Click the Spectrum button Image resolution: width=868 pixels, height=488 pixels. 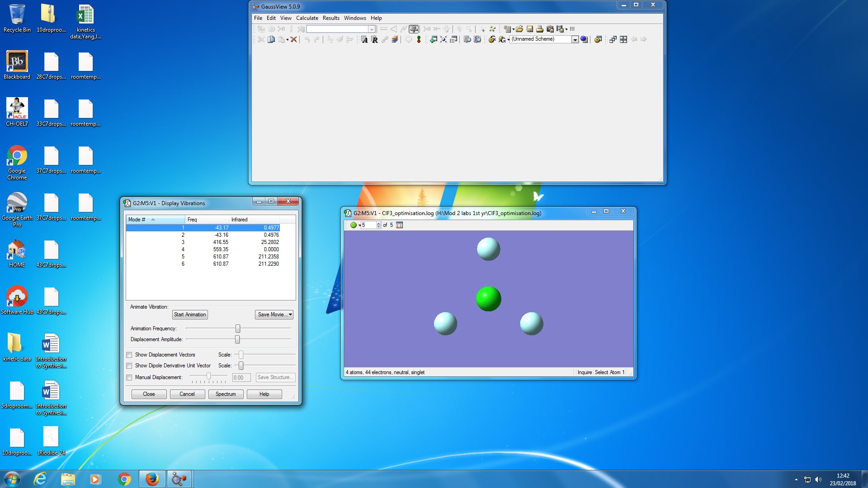coord(226,394)
